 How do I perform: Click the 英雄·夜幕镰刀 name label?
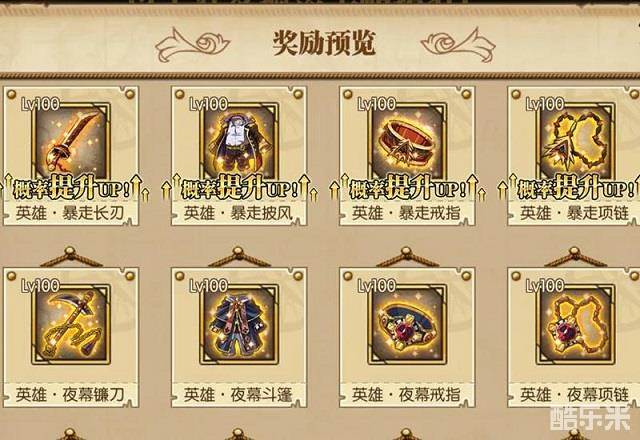[x=70, y=395]
